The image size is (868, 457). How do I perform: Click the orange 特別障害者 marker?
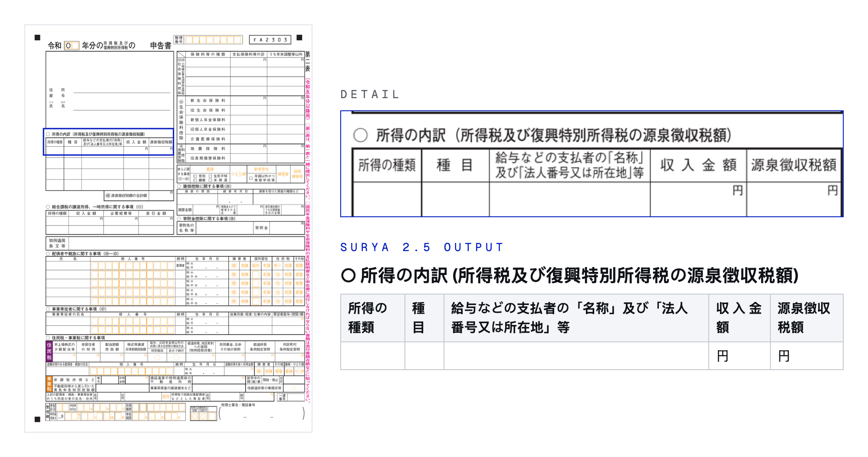click(x=297, y=174)
